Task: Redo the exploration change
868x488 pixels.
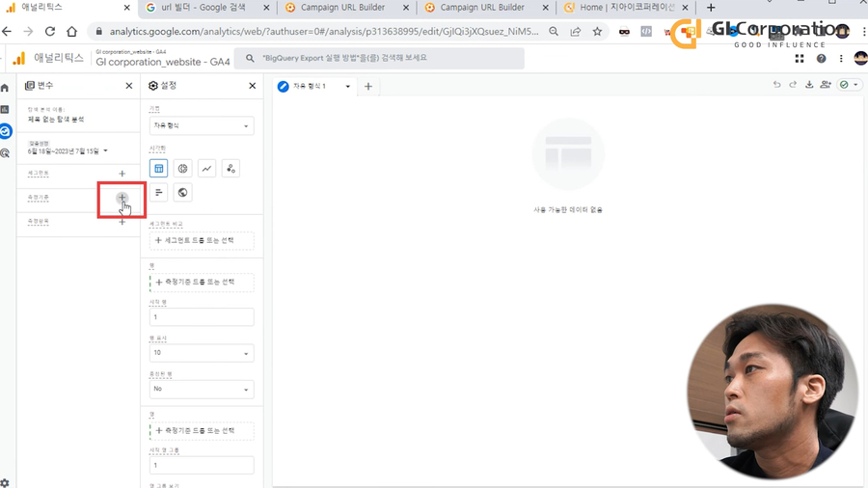Action: [793, 85]
